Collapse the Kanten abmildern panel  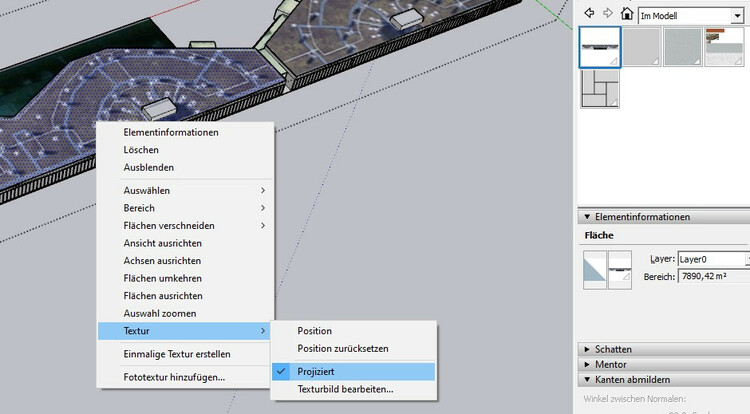(585, 380)
